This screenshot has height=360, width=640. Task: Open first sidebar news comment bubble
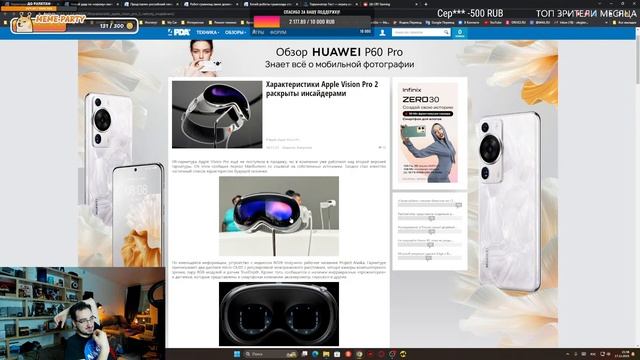pos(458,205)
